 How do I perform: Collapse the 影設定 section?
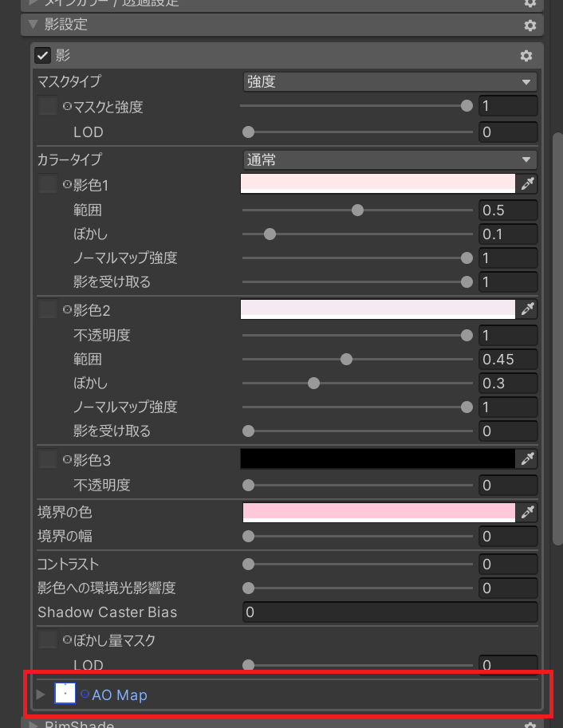point(31,25)
